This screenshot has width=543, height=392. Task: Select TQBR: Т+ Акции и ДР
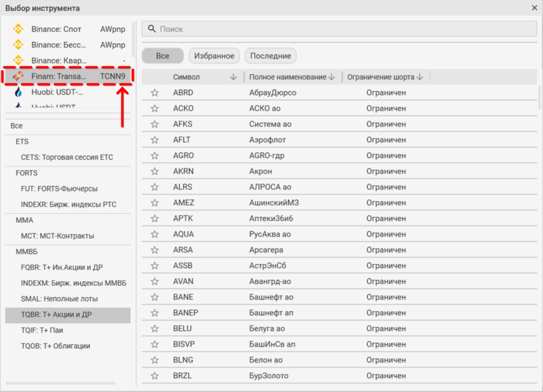68,315
